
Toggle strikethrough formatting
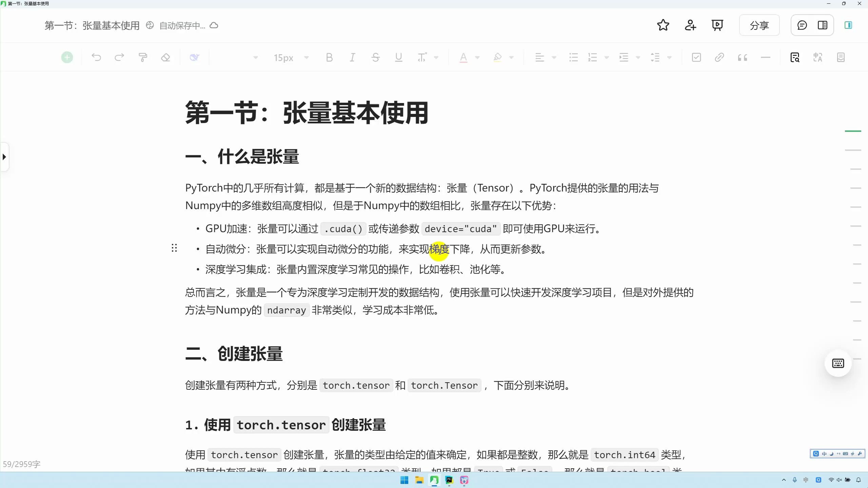[375, 57]
